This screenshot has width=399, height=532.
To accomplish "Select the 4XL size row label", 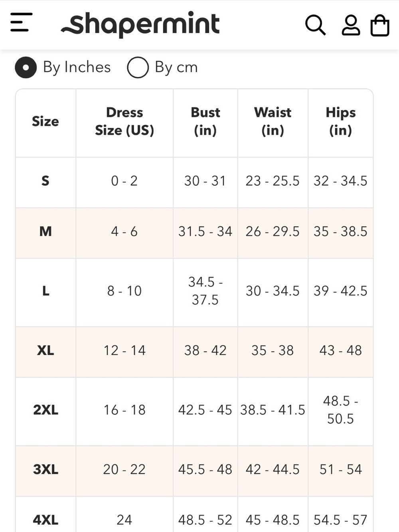I will click(45, 520).
